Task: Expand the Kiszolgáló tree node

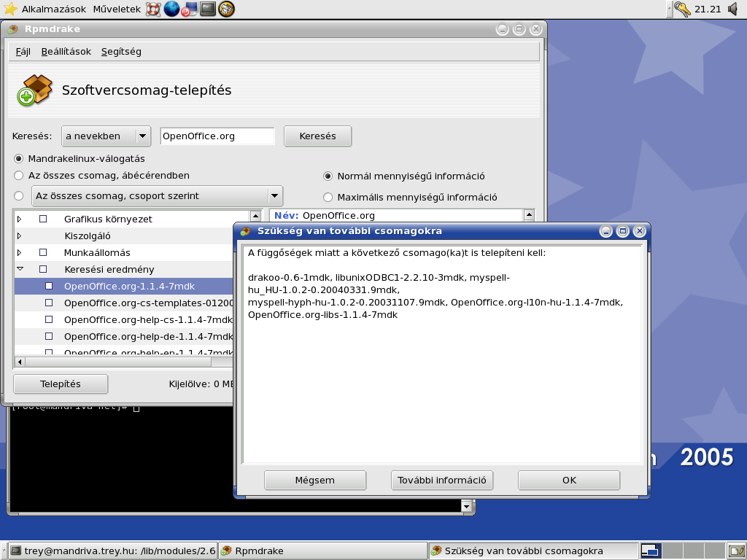Action: (x=20, y=236)
